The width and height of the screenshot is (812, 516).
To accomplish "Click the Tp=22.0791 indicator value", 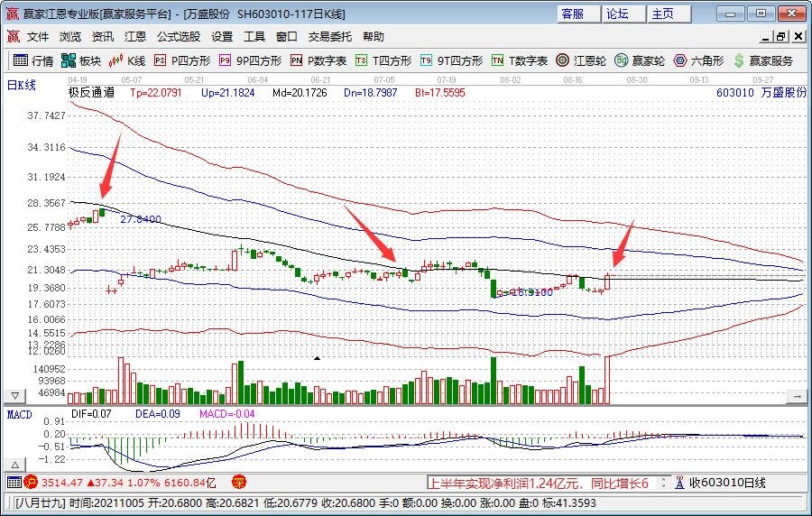I will [x=156, y=93].
